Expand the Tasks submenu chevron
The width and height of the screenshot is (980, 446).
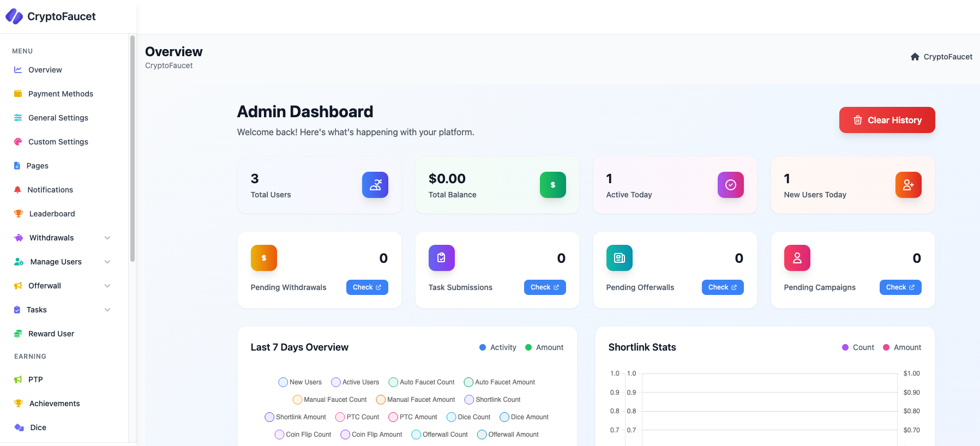107,310
